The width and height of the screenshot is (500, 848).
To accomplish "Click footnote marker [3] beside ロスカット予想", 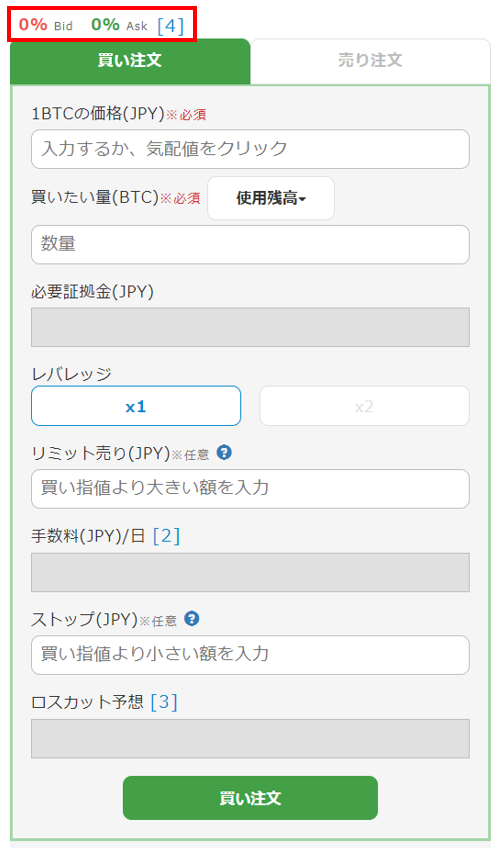I will click(164, 702).
